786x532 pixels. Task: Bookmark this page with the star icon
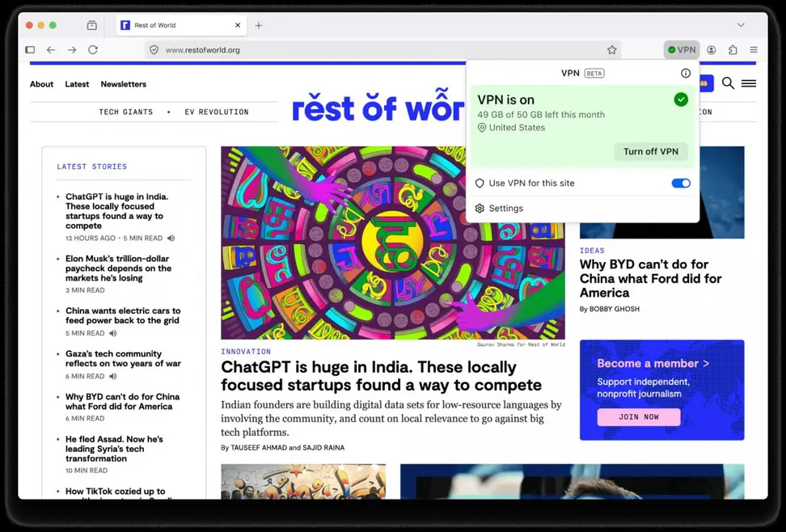tap(611, 49)
